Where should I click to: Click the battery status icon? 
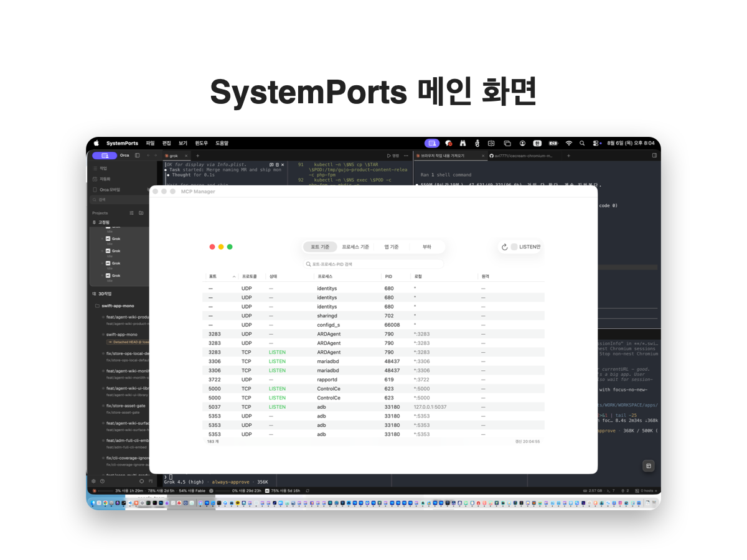click(x=553, y=143)
